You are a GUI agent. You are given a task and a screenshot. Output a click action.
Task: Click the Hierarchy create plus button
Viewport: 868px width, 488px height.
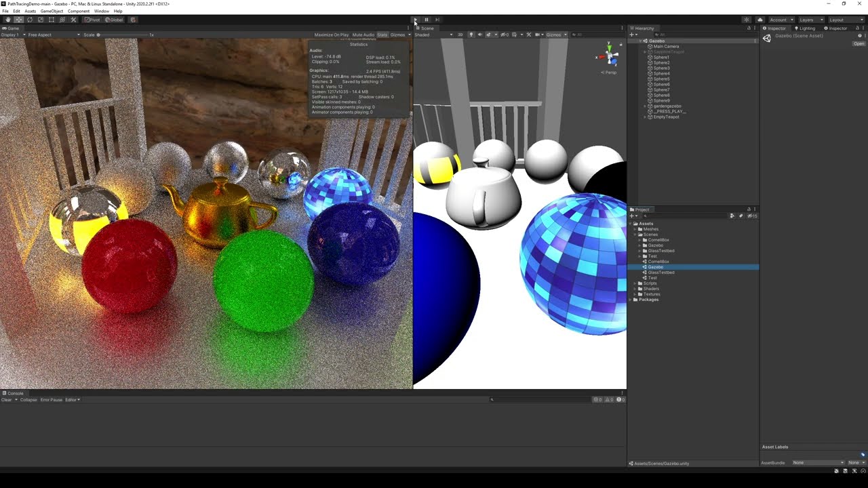[633, 35]
